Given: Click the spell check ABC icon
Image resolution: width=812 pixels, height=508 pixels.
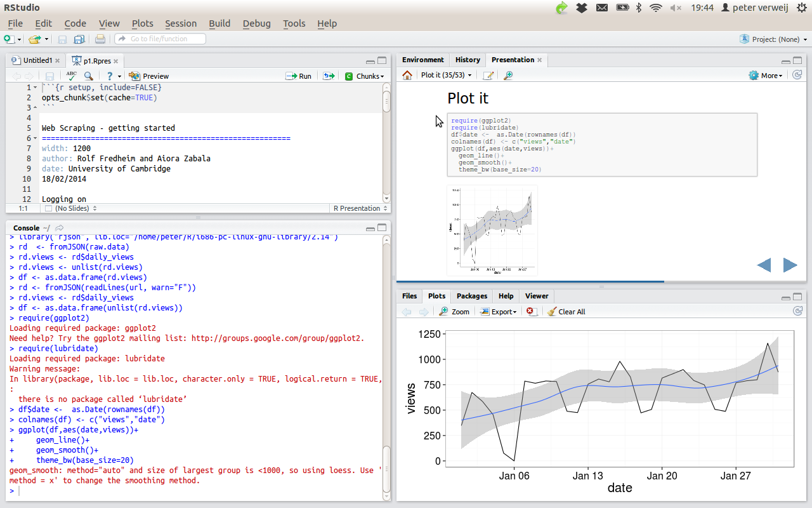Looking at the screenshot, I should click(x=71, y=76).
